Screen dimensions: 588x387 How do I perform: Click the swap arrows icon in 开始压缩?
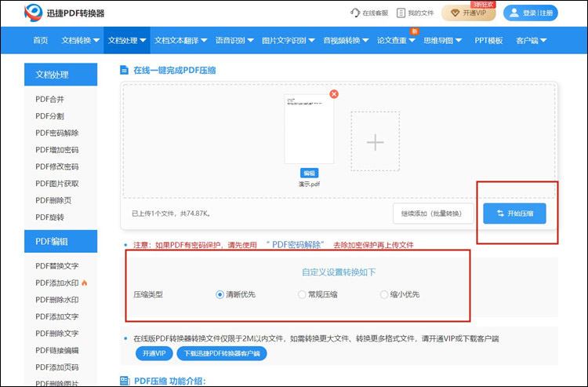point(500,214)
